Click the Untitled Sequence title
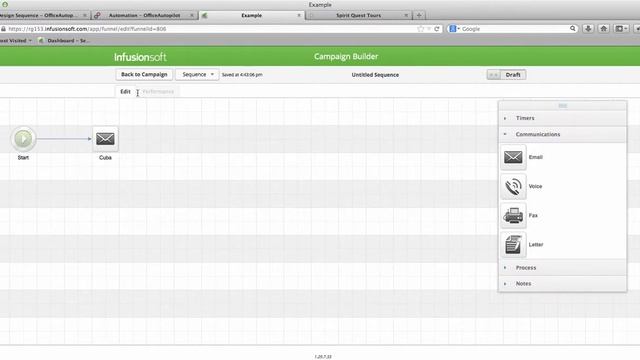This screenshot has width=640, height=360. [375, 75]
